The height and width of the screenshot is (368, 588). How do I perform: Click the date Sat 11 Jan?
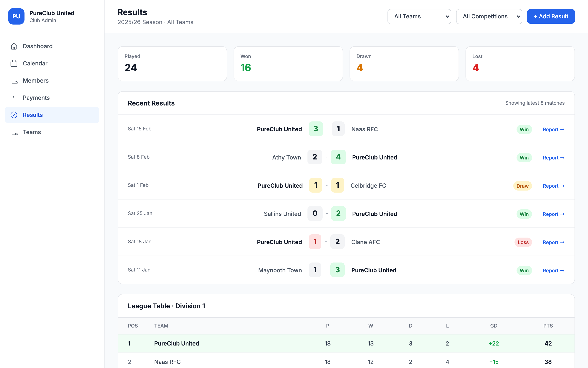[x=139, y=270]
